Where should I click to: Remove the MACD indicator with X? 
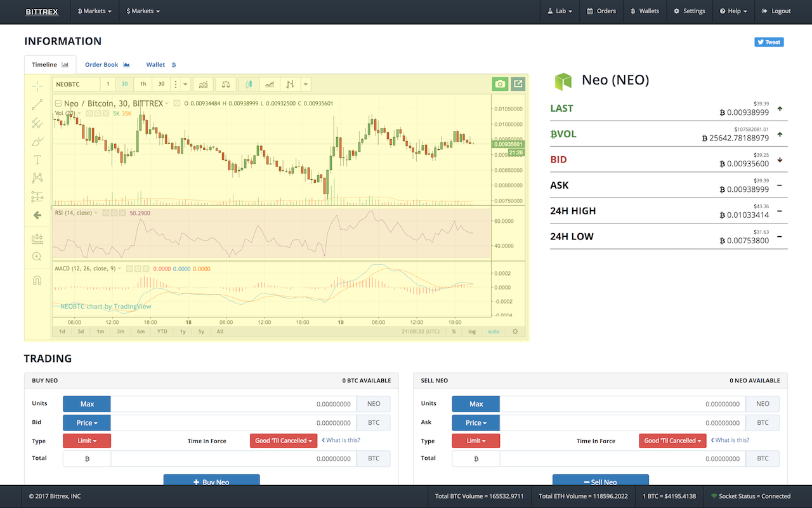[x=145, y=269]
